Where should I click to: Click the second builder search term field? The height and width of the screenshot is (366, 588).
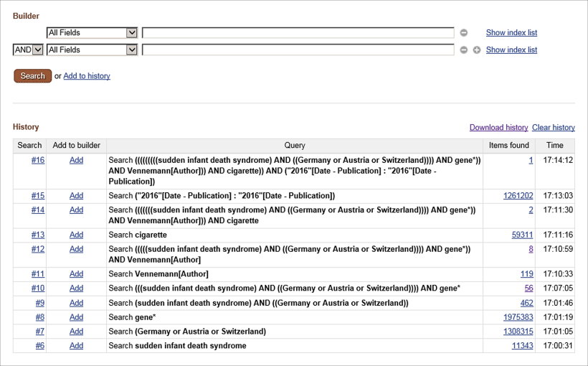(298, 50)
